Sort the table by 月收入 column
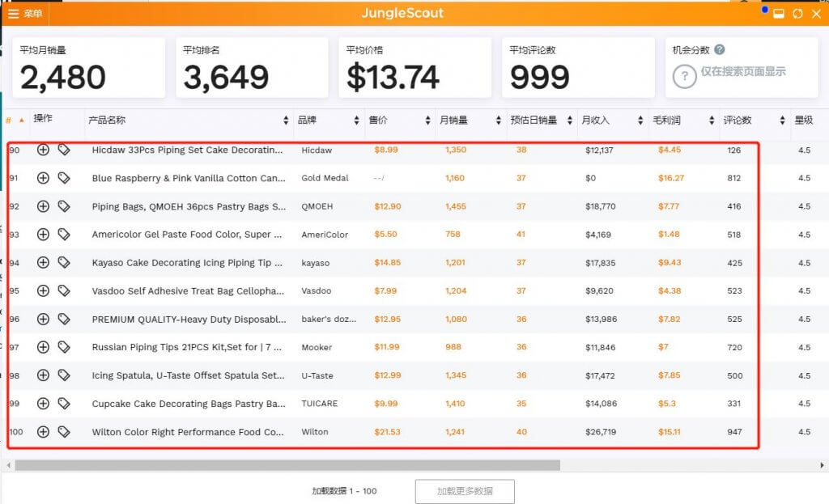829x504 pixels. click(x=640, y=121)
